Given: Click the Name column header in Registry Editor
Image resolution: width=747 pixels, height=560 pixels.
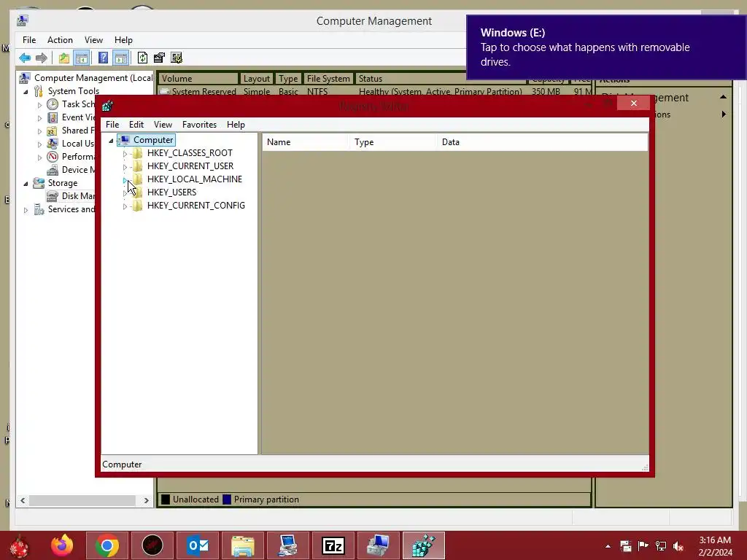Looking at the screenshot, I should 305,142.
